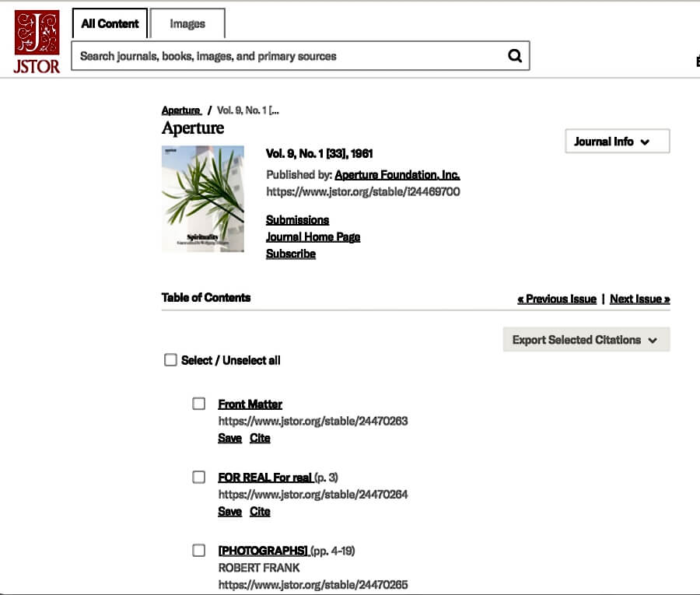Open Aperture Foundation, Inc. publisher link
The width and height of the screenshot is (700, 595).
(x=397, y=175)
